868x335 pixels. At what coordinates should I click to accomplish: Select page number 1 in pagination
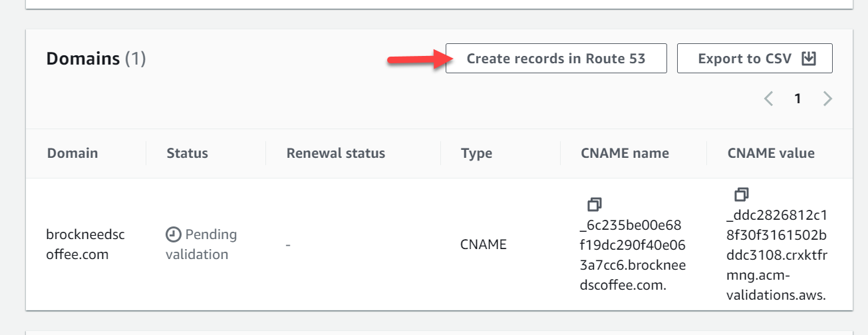(x=797, y=99)
